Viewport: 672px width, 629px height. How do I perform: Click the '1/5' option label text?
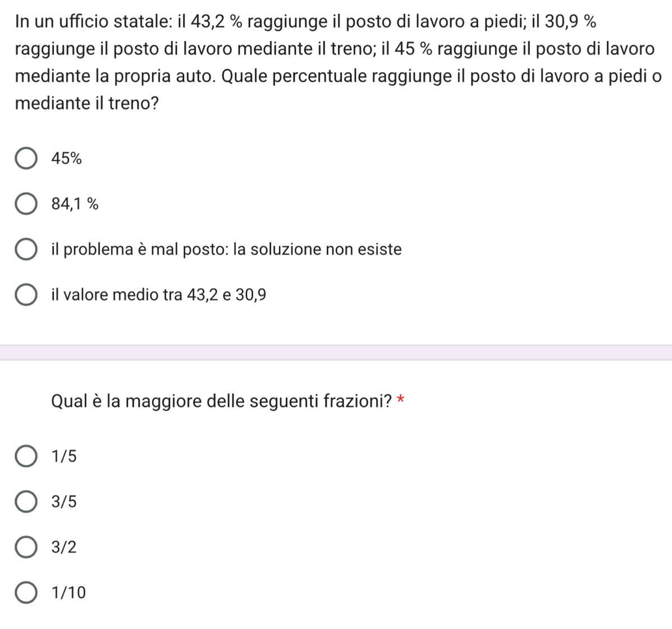click(64, 456)
